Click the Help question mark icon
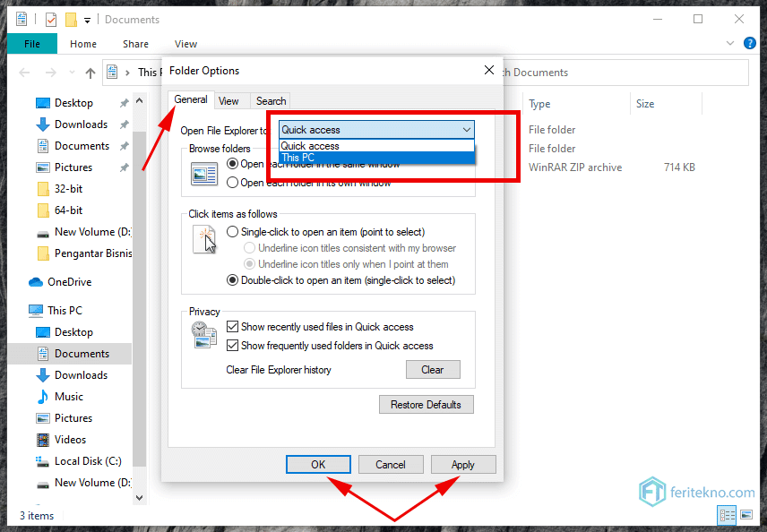 749,44
